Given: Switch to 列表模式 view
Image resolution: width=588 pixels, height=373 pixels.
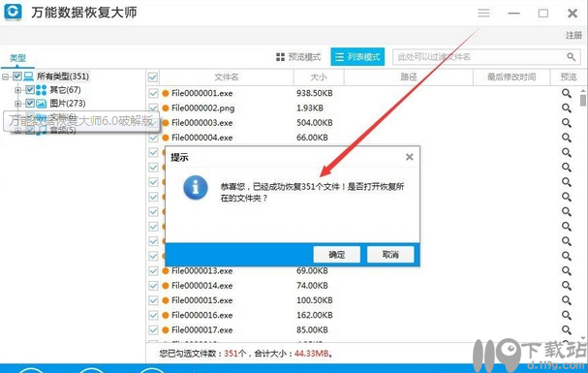Looking at the screenshot, I should pos(357,57).
